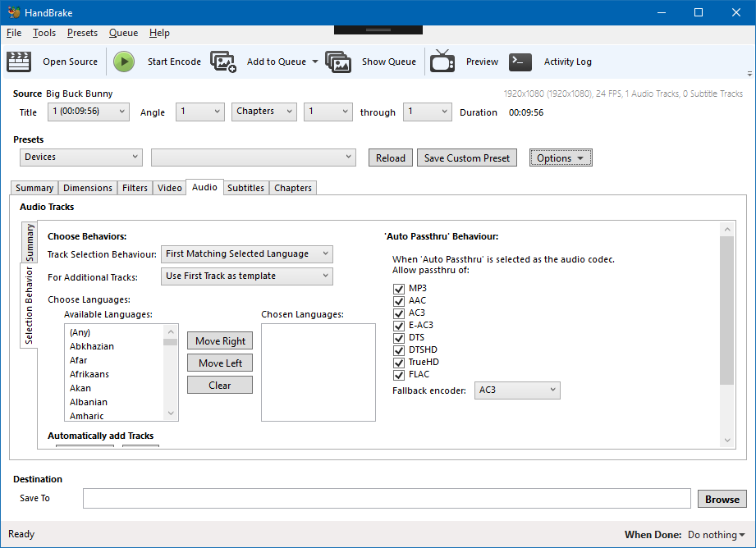Screen dimensions: 756x548
Task: Click the Move Left button
Action: click(x=220, y=363)
